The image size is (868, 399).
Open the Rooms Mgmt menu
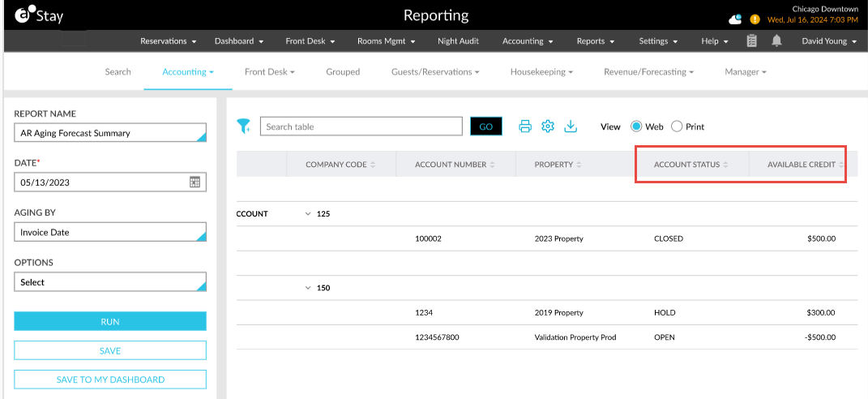387,41
